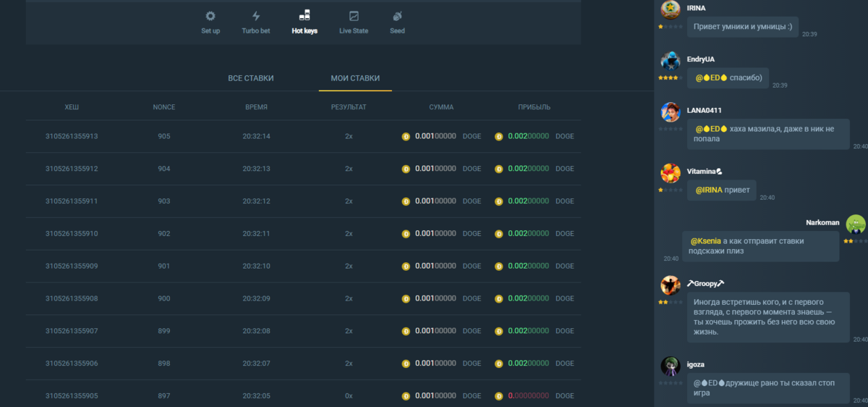Select the Hot keys icon
This screenshot has width=868, height=407.
(x=305, y=16)
